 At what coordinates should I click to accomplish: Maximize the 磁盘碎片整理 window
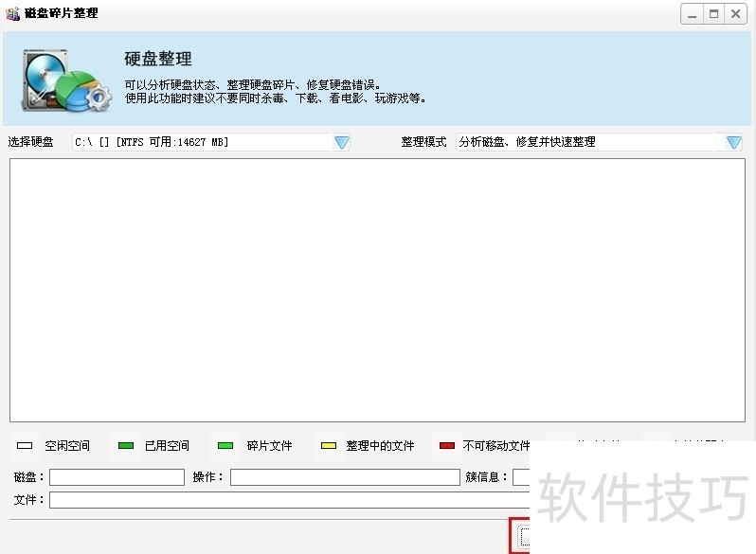[x=714, y=14]
